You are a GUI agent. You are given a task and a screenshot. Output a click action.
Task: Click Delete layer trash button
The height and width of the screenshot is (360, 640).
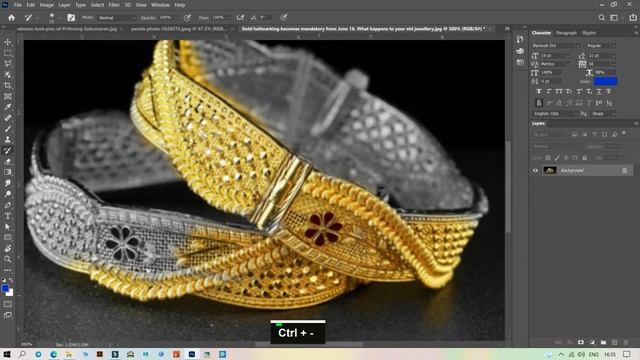point(626,342)
